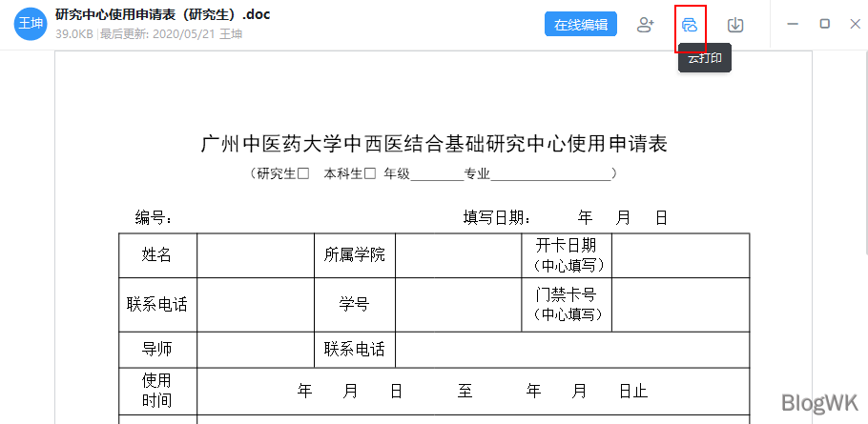Click the 导师 table cell

pos(157,350)
